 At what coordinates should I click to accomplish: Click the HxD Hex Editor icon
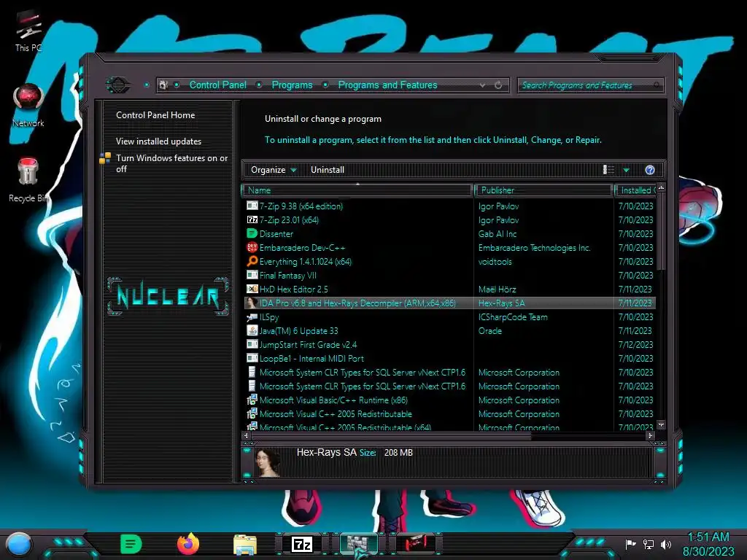click(x=252, y=289)
